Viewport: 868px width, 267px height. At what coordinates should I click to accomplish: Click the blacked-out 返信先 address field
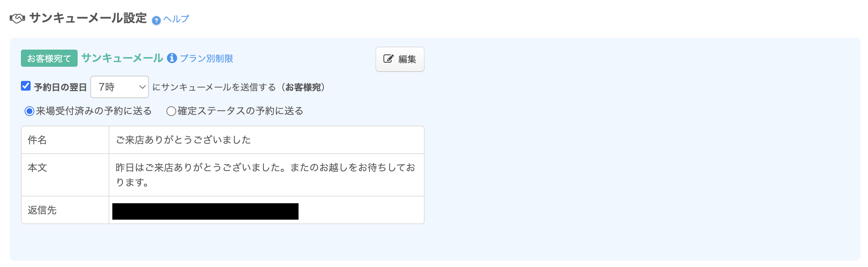[205, 211]
